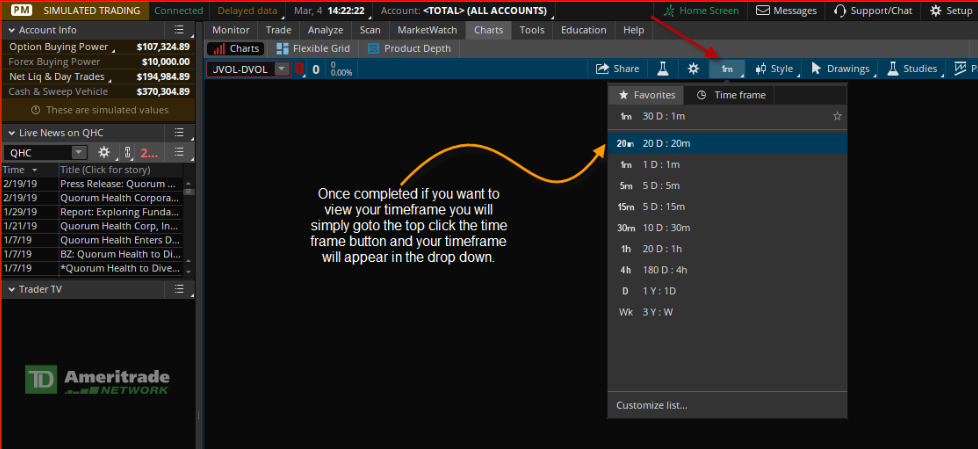
Task: Select the Product Depth subtab
Action: pyautogui.click(x=409, y=49)
